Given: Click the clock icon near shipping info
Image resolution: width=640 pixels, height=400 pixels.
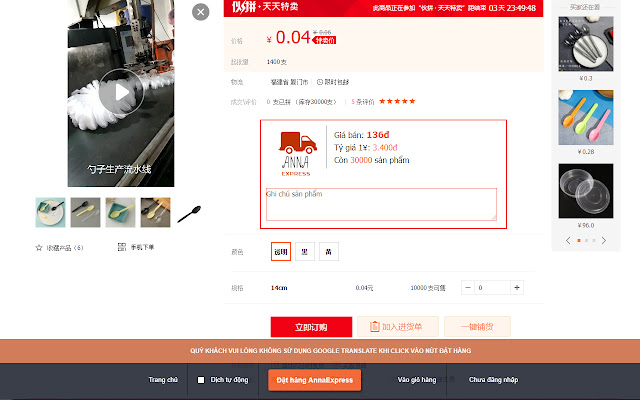Looking at the screenshot, I should click(x=320, y=82).
